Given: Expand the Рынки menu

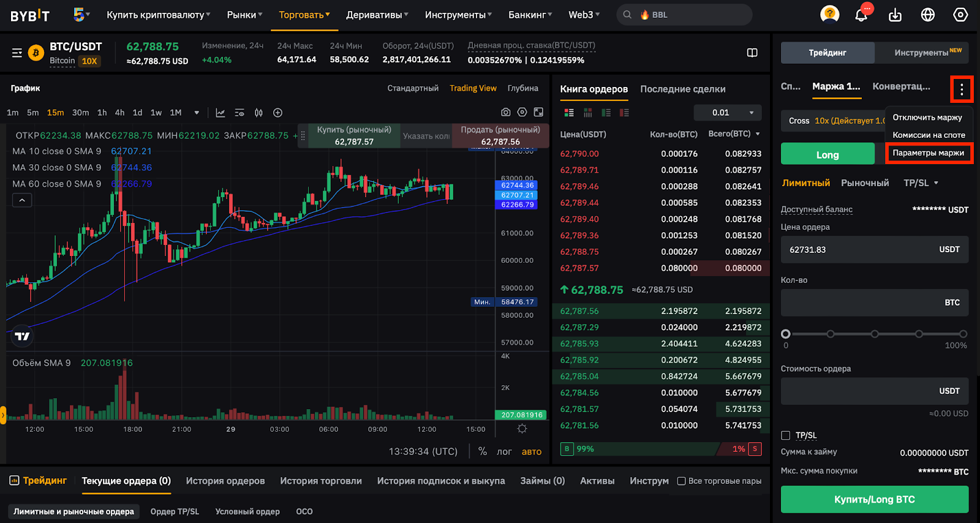Looking at the screenshot, I should pyautogui.click(x=244, y=15).
